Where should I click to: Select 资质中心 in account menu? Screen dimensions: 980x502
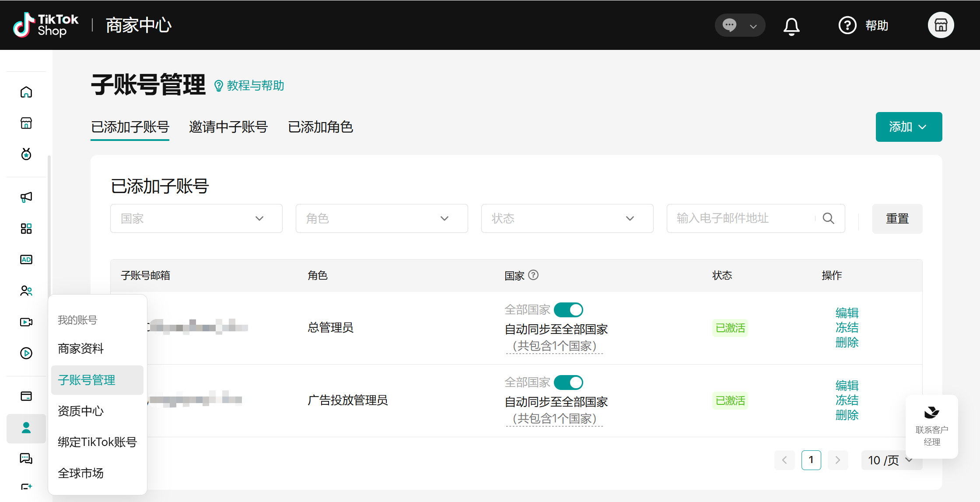point(81,411)
